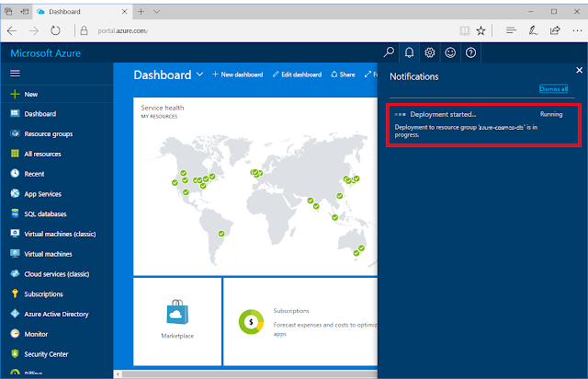Click the browser refresh button
Image resolution: width=588 pixels, height=379 pixels.
[55, 30]
